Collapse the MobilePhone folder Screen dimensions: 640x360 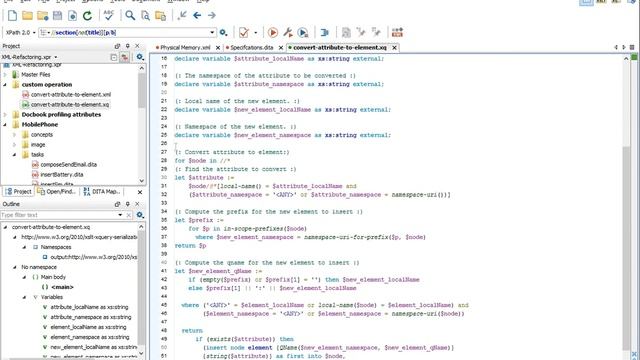[5, 124]
